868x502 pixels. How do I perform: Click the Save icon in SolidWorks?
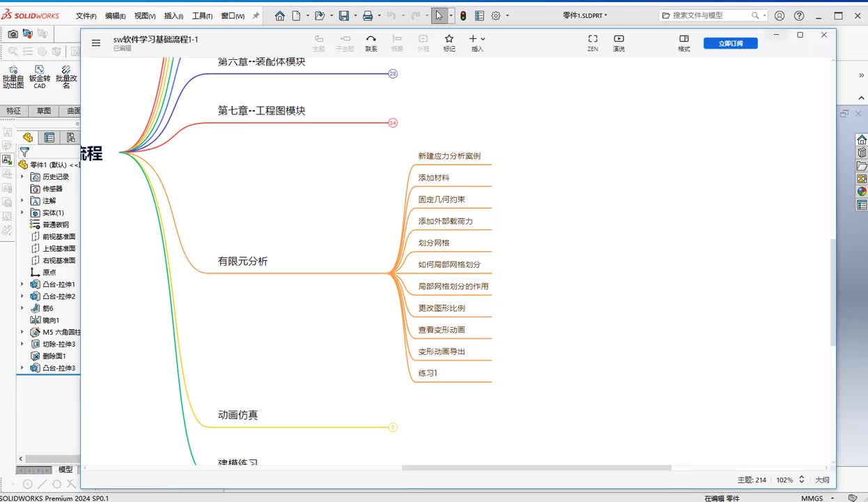(x=343, y=15)
